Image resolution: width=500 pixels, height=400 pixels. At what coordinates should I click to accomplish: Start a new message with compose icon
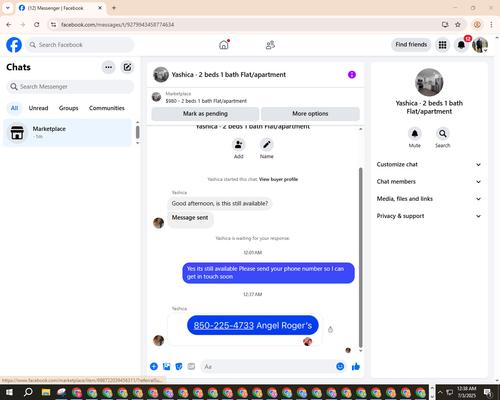127,67
